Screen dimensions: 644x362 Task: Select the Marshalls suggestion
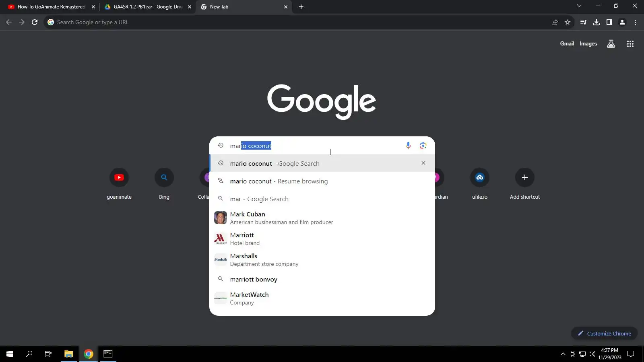pyautogui.click(x=322, y=260)
